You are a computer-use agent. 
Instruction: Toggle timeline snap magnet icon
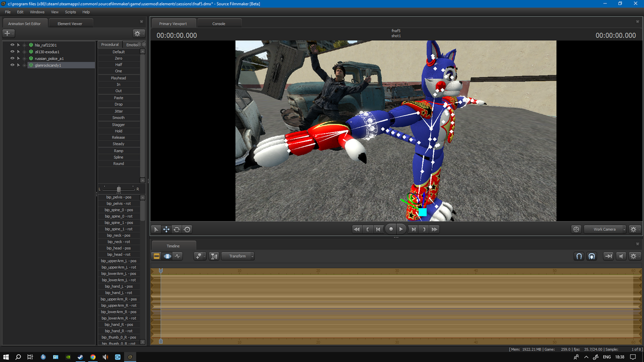[579, 256]
